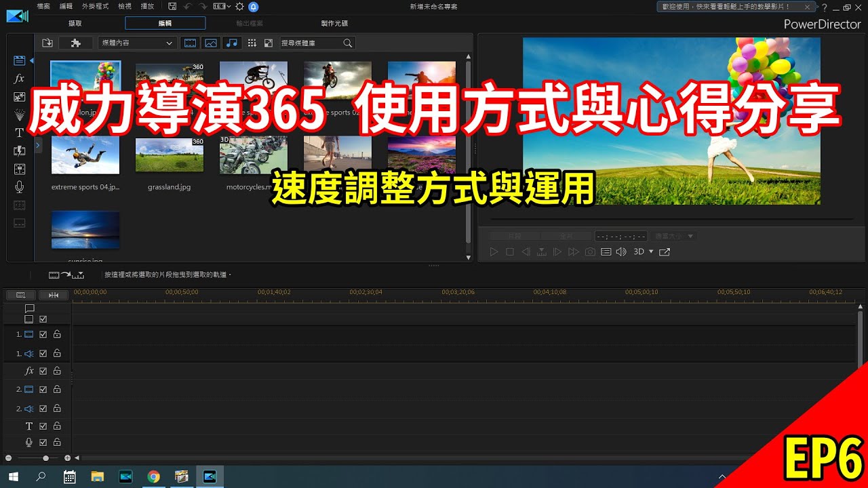The width and height of the screenshot is (868, 488).
Task: Click the timeline view mode button
Action: pos(20,295)
